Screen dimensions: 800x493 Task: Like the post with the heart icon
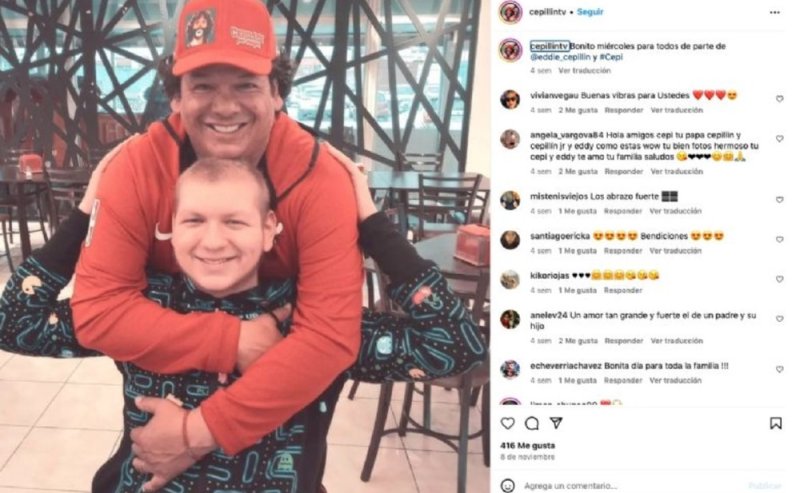tap(507, 423)
